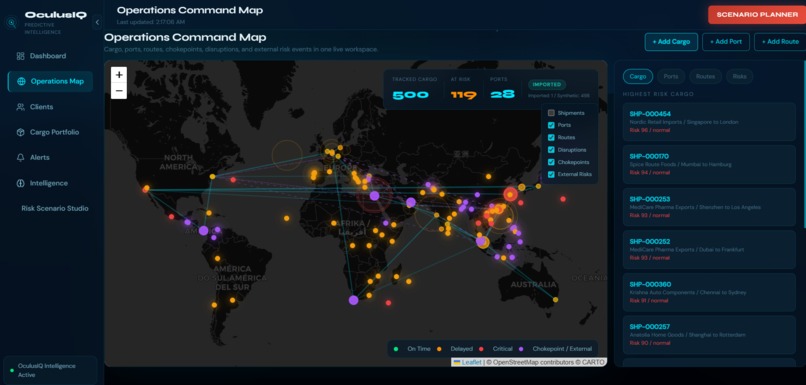The width and height of the screenshot is (806, 385).
Task: Toggle the Chokepoints layer checkbox
Action: click(x=551, y=162)
